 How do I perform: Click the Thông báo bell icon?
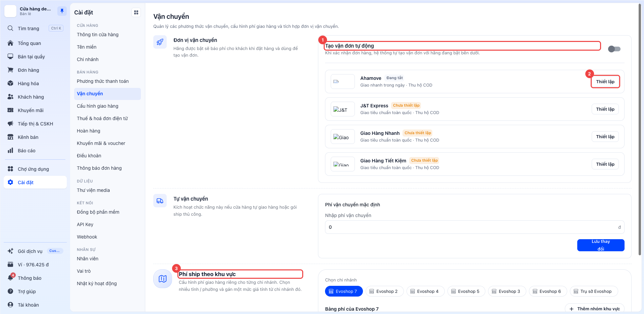(10, 278)
